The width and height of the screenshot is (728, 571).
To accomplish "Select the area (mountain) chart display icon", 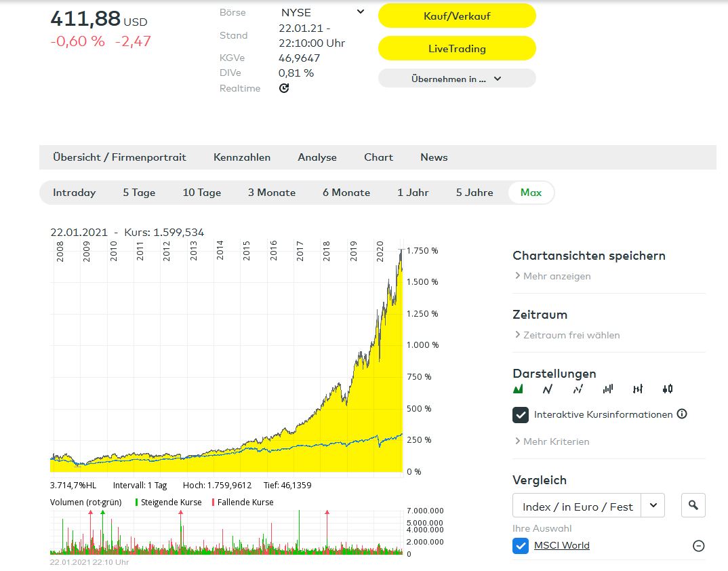I will (519, 389).
